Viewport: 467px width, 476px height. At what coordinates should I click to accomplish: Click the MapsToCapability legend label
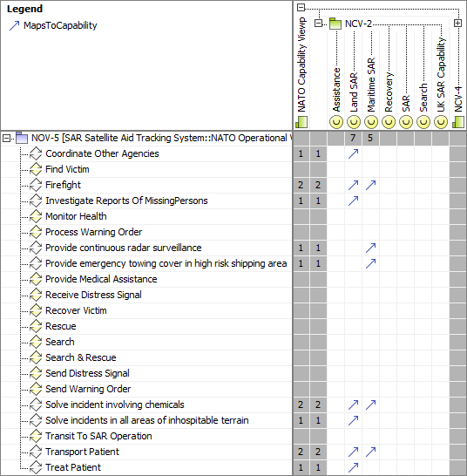click(60, 26)
